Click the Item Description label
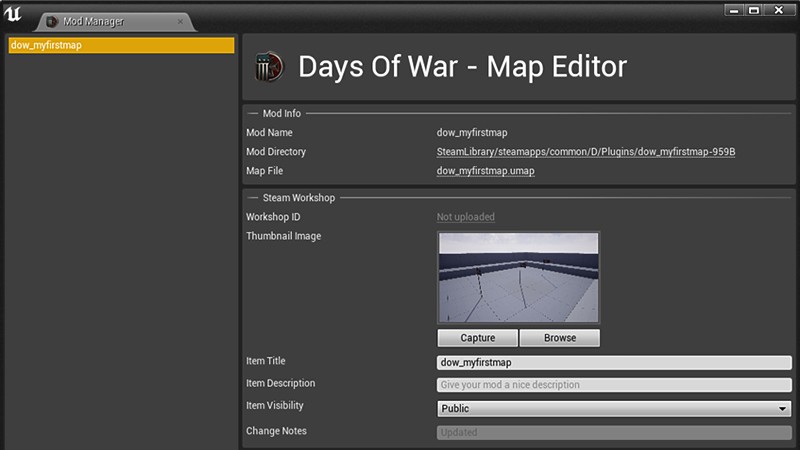Viewport: 800px width, 450px height. click(281, 383)
